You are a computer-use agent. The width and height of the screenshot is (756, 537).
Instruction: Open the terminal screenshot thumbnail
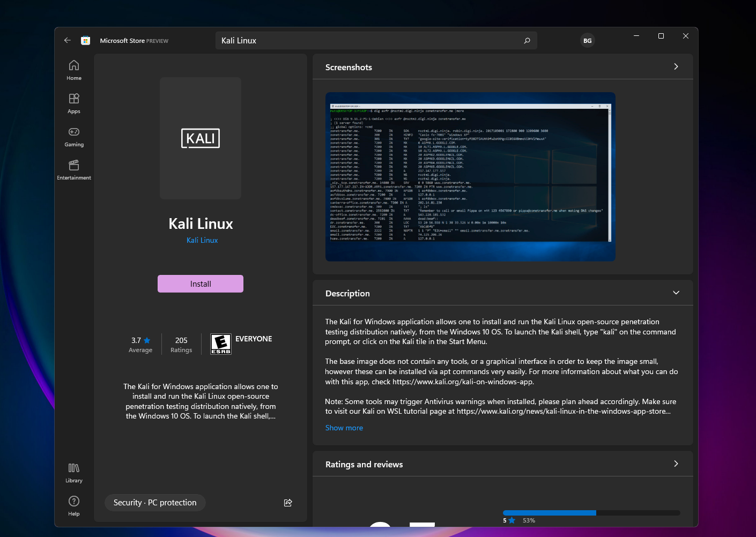coord(470,177)
